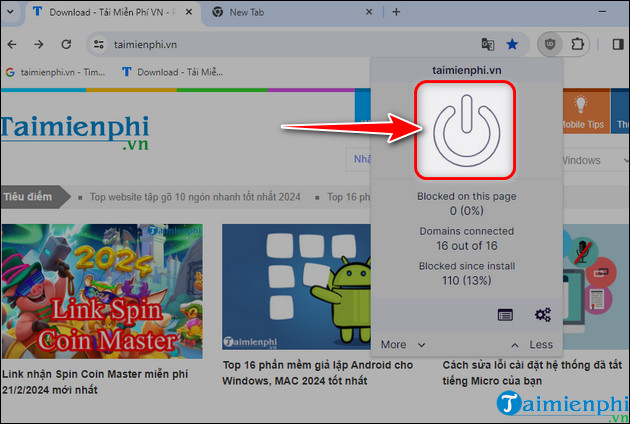The image size is (630, 424).
Task: Close the Download - Tải Miễn Phí tab
Action: click(x=188, y=12)
